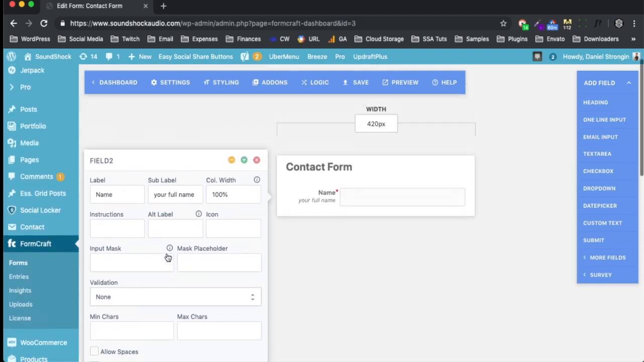Open Social Locker in sidebar
Image resolution: width=644 pixels, height=362 pixels.
point(39,210)
